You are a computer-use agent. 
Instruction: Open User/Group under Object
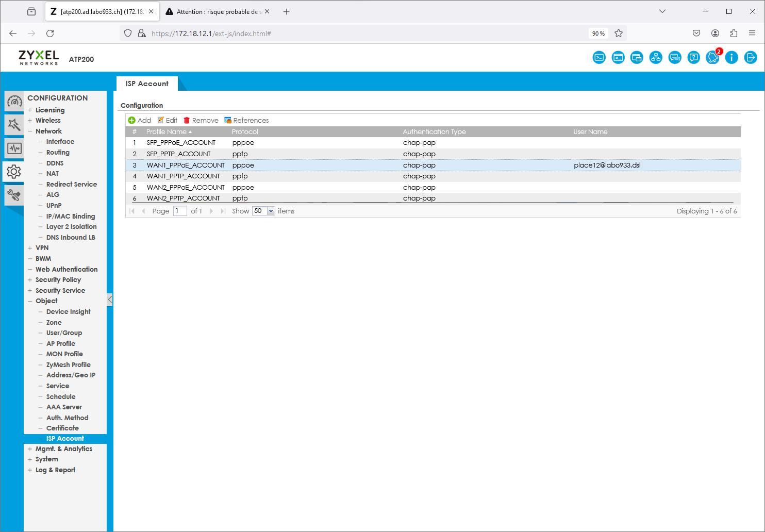(64, 333)
